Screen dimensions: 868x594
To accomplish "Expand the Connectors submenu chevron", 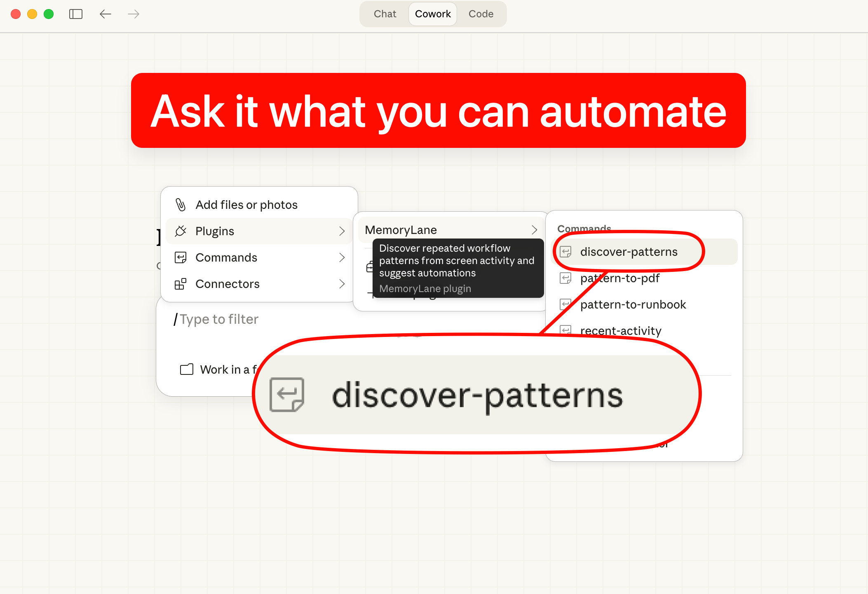I will point(342,284).
